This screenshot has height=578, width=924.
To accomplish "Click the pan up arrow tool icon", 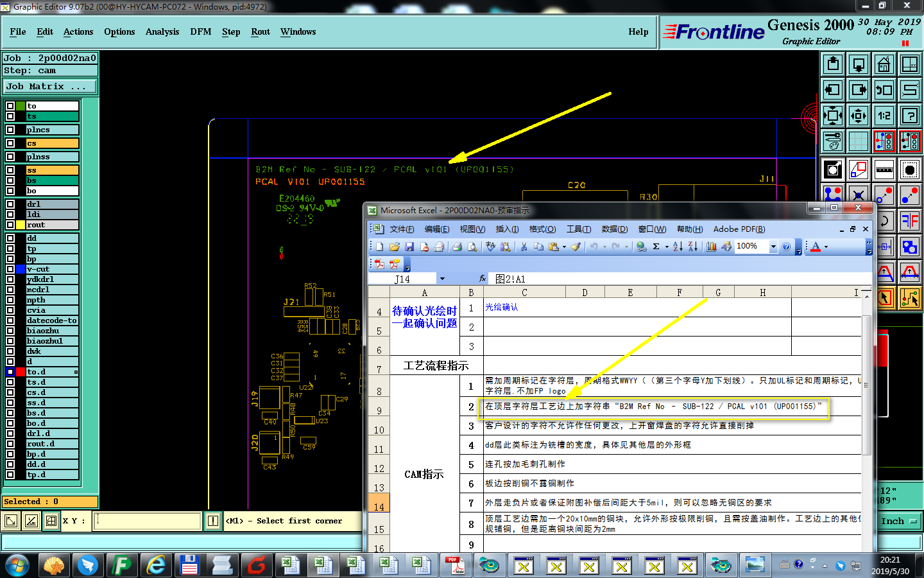I will pyautogui.click(x=833, y=64).
